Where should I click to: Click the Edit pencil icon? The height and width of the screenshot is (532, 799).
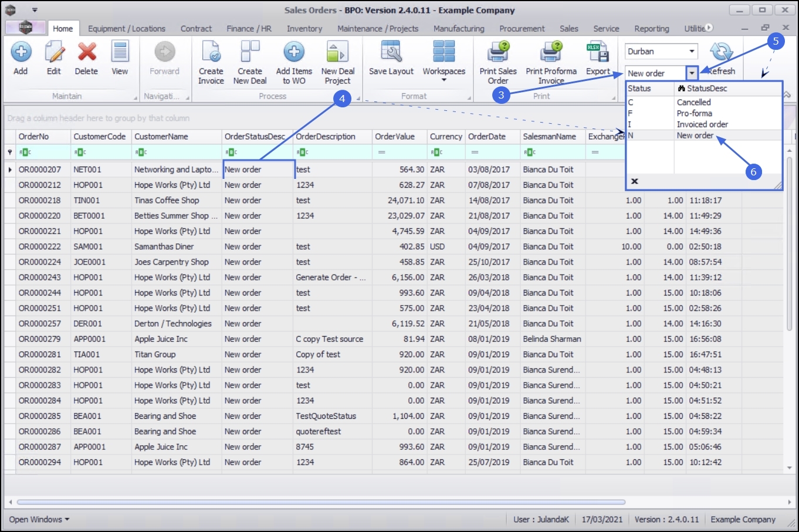54,52
